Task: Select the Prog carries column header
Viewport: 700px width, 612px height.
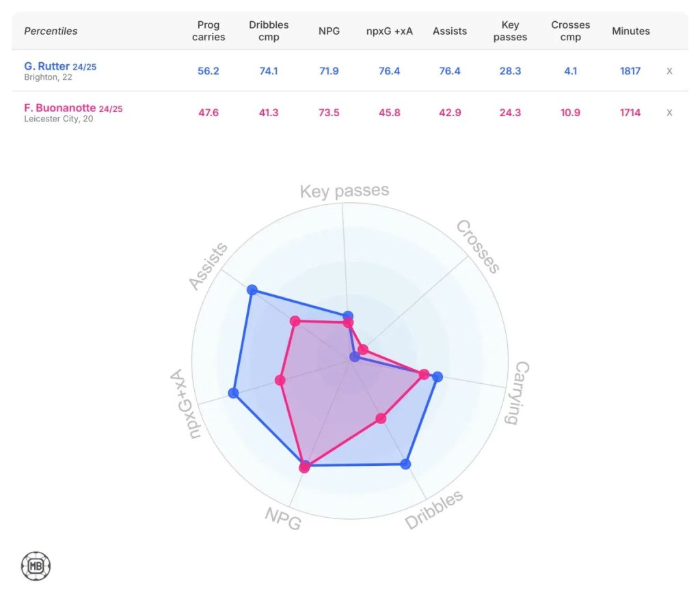Action: pos(208,31)
